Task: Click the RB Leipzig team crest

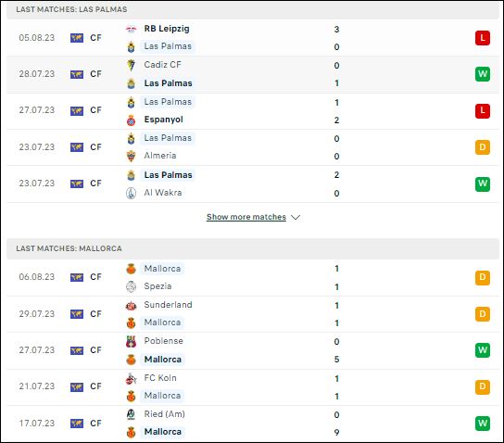Action: [x=132, y=30]
